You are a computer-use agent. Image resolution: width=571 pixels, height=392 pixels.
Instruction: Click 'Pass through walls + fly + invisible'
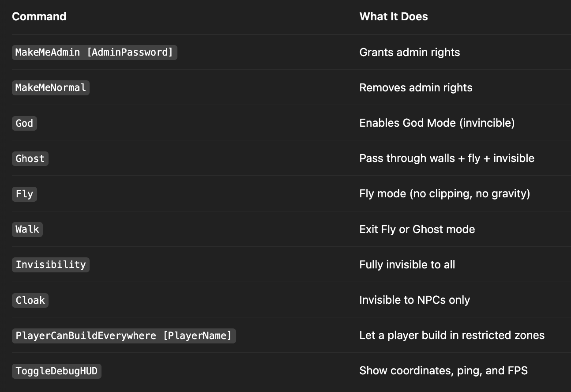(447, 158)
